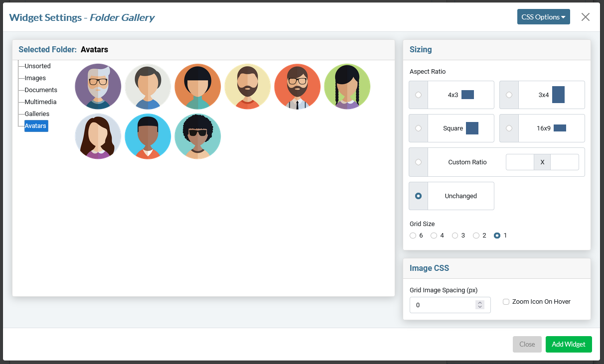604x364 pixels.
Task: Click the gray Close button
Action: [527, 344]
